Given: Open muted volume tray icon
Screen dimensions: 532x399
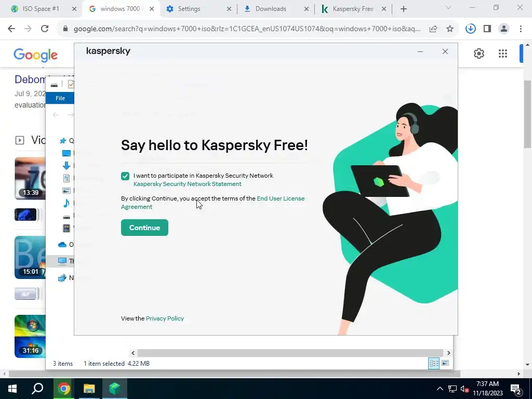Looking at the screenshot, I should [465, 389].
